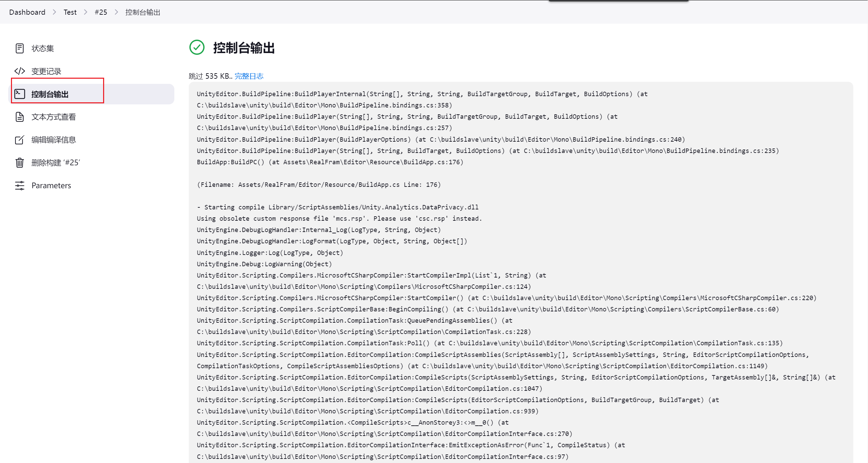The width and height of the screenshot is (868, 463).
Task: Go to Dashboard breadcrumb link
Action: 27,12
